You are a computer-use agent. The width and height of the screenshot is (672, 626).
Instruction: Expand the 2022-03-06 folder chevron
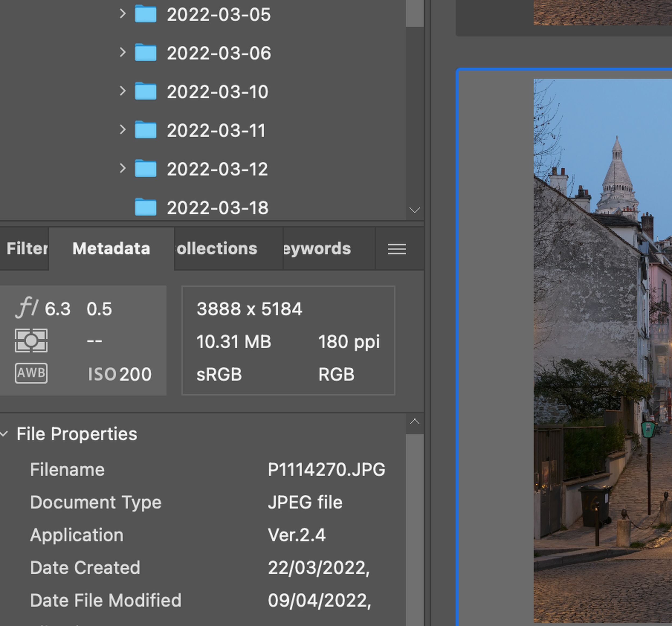[122, 52]
